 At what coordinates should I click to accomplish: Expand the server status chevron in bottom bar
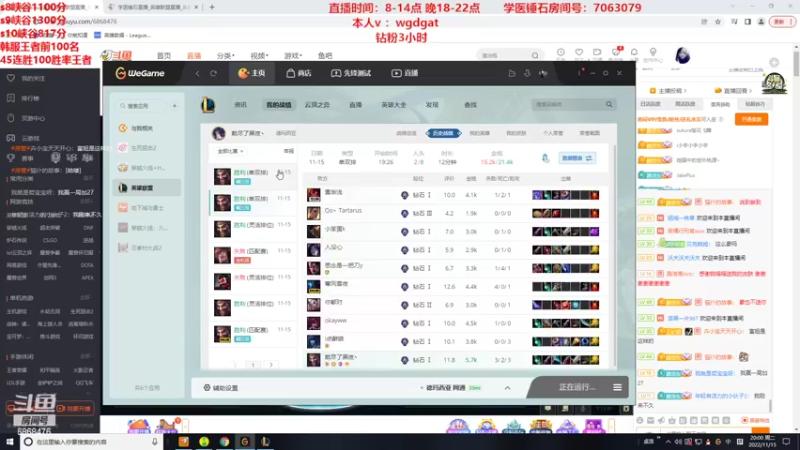click(508, 388)
